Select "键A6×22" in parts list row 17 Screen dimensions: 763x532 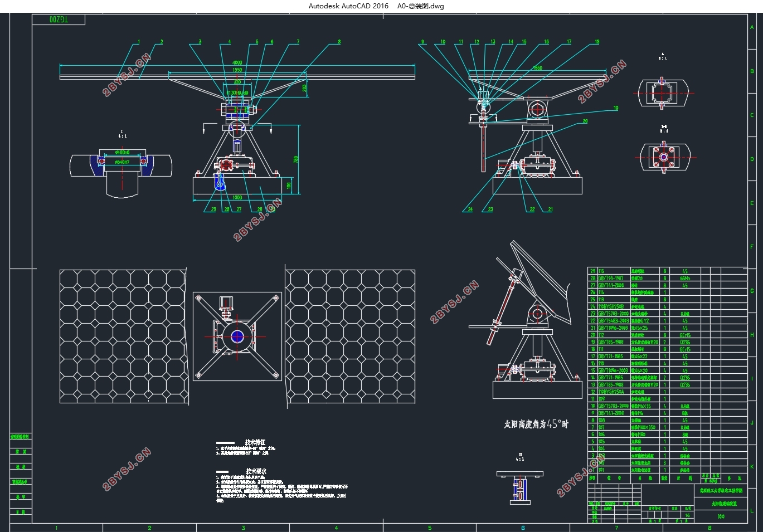639,357
